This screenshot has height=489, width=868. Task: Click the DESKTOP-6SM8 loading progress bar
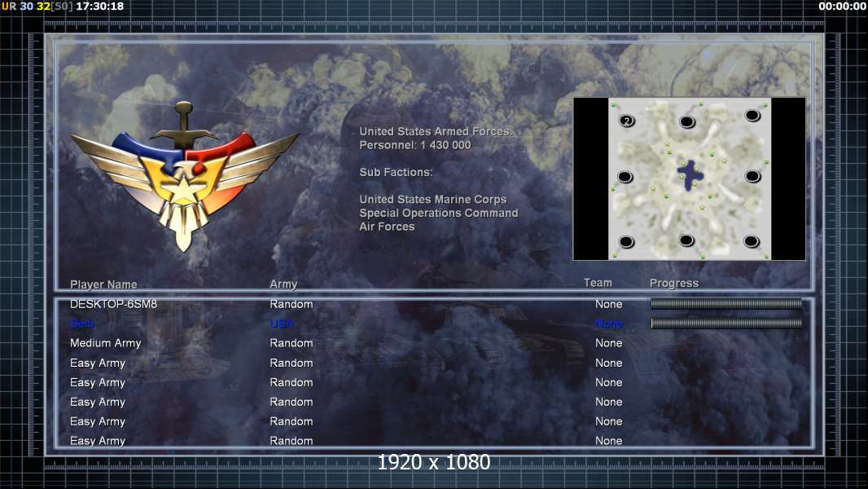(726, 303)
